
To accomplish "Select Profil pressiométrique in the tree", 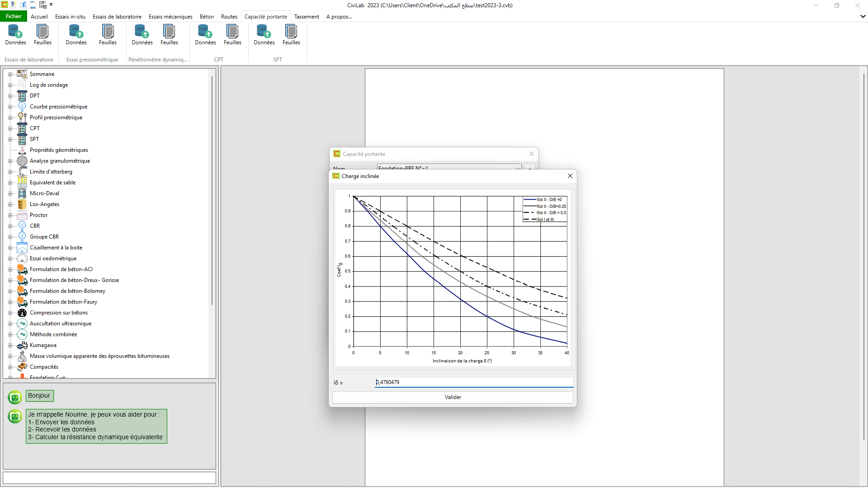I will click(x=56, y=117).
